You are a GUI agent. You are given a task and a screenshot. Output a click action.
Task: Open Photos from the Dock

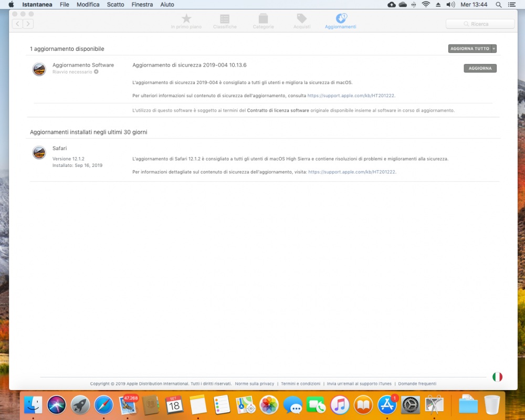click(x=269, y=405)
